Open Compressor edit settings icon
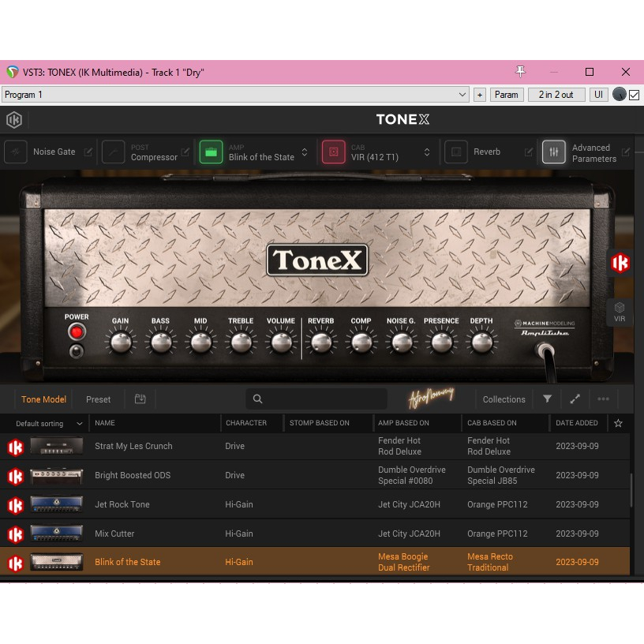644x644 pixels. (185, 152)
